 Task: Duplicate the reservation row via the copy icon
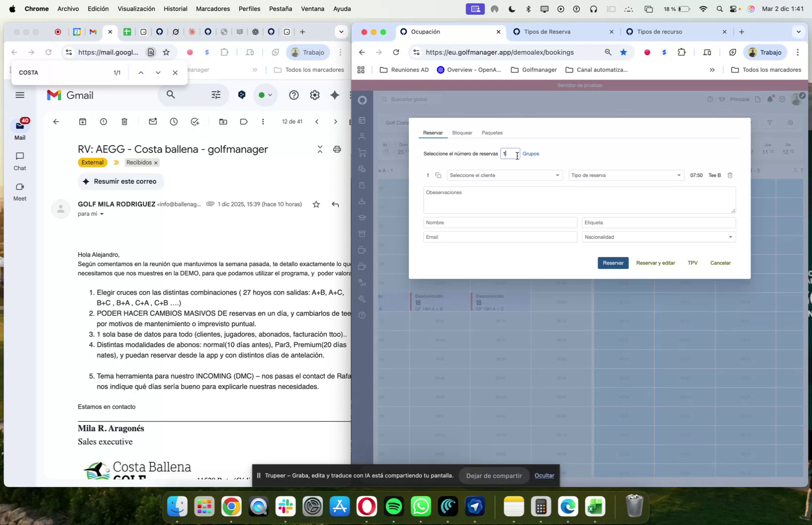coord(438,175)
